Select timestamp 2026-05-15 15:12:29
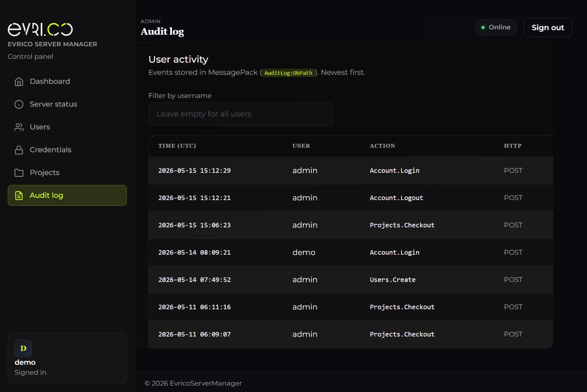 click(194, 171)
